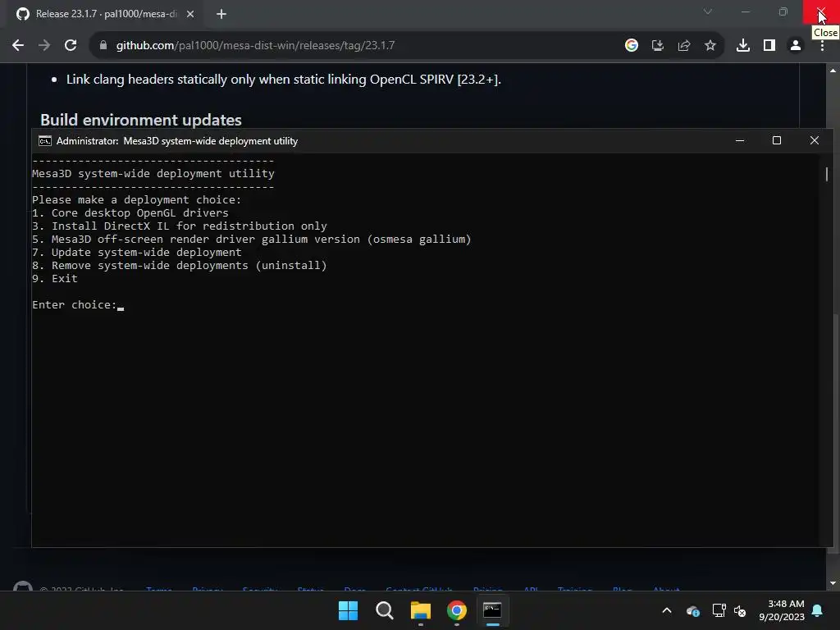840x630 pixels.
Task: Show hidden tray icons
Action: (x=667, y=610)
